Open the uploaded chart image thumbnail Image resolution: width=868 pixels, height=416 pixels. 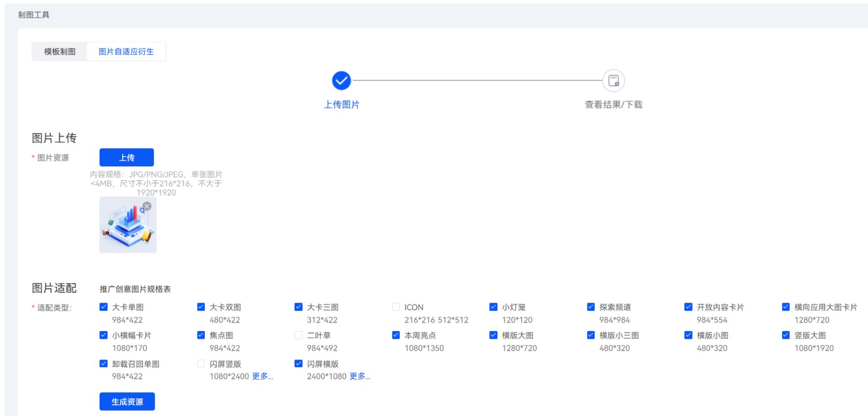coord(128,225)
